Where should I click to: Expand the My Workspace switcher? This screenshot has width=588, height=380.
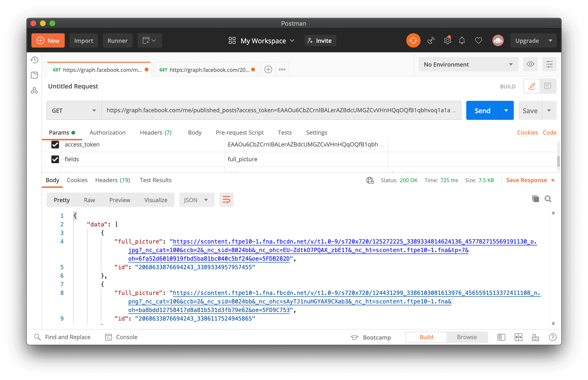[x=262, y=41]
